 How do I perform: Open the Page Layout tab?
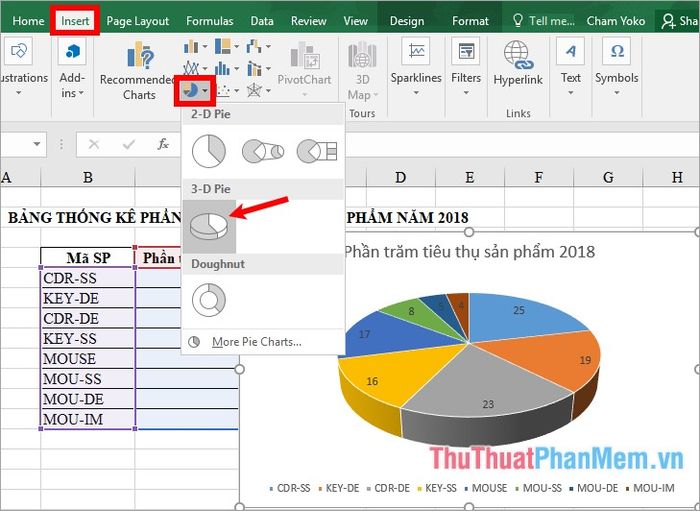click(138, 21)
